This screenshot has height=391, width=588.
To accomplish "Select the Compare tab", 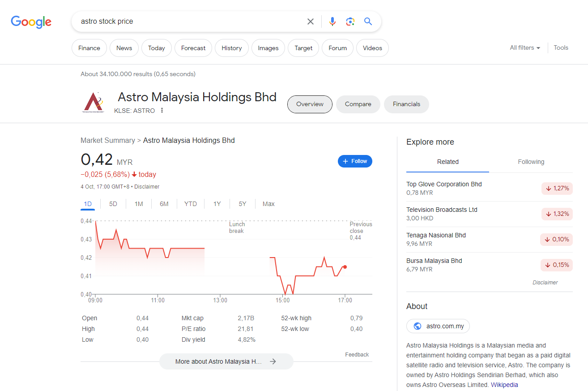I will click(x=358, y=104).
